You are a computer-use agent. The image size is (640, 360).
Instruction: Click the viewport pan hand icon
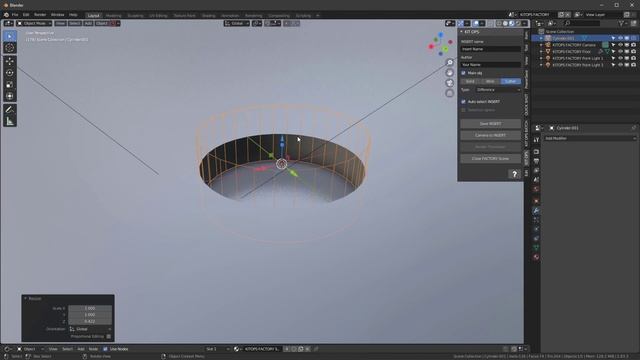(x=449, y=73)
